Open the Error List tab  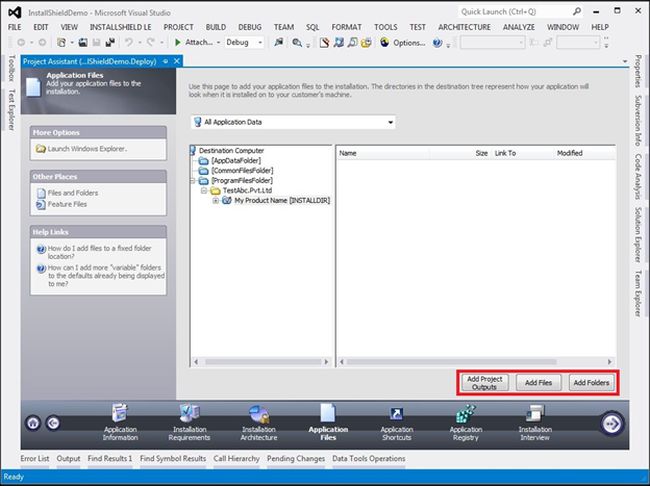coord(35,459)
